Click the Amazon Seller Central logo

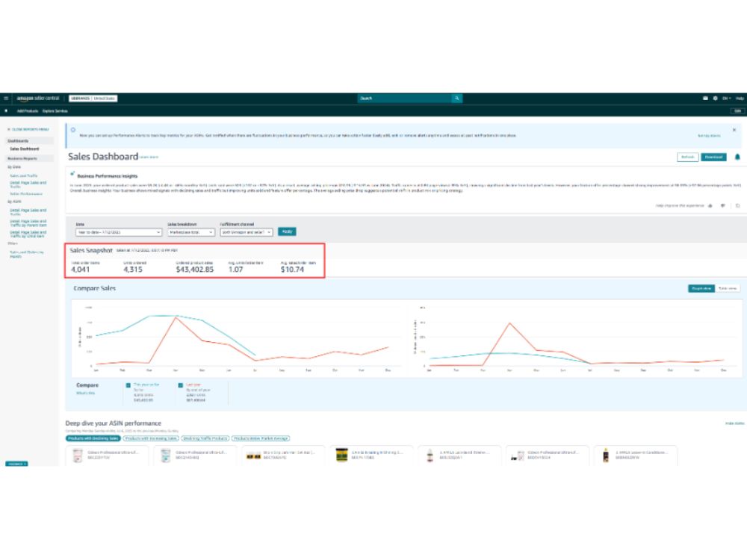[x=37, y=99]
